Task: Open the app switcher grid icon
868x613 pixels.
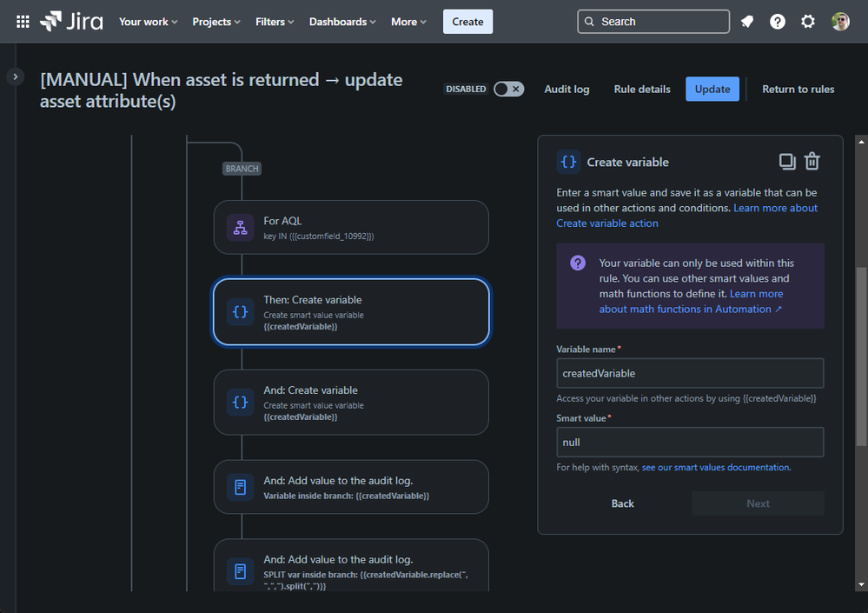Action: tap(23, 22)
